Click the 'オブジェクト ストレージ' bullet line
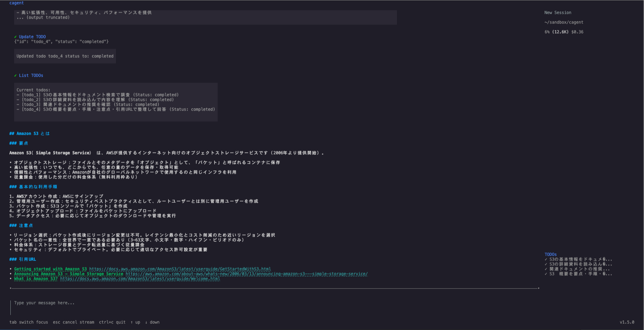This screenshot has width=644, height=330. (145, 162)
